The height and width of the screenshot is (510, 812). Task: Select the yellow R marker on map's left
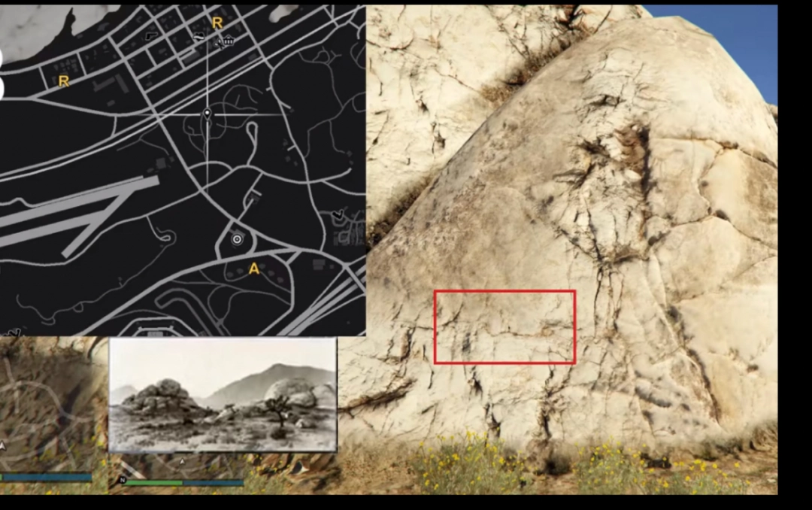click(64, 81)
